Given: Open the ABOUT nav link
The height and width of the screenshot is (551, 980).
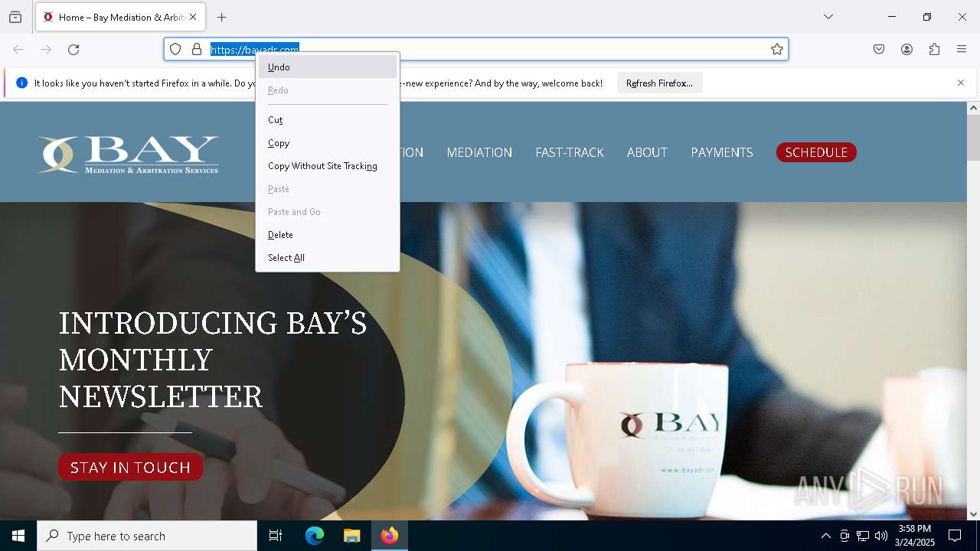Looking at the screenshot, I should pyautogui.click(x=647, y=152).
